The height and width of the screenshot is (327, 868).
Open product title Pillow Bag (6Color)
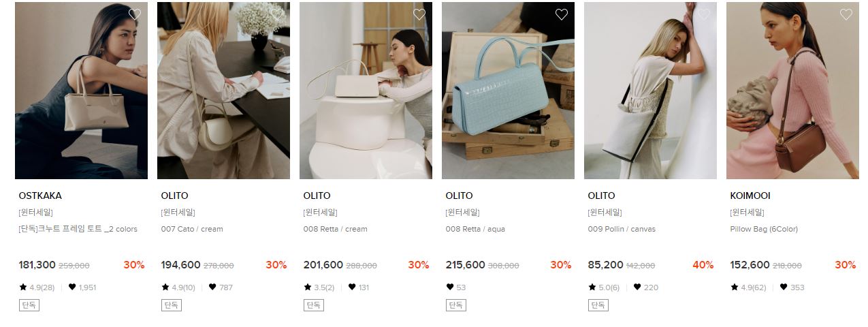pos(764,229)
